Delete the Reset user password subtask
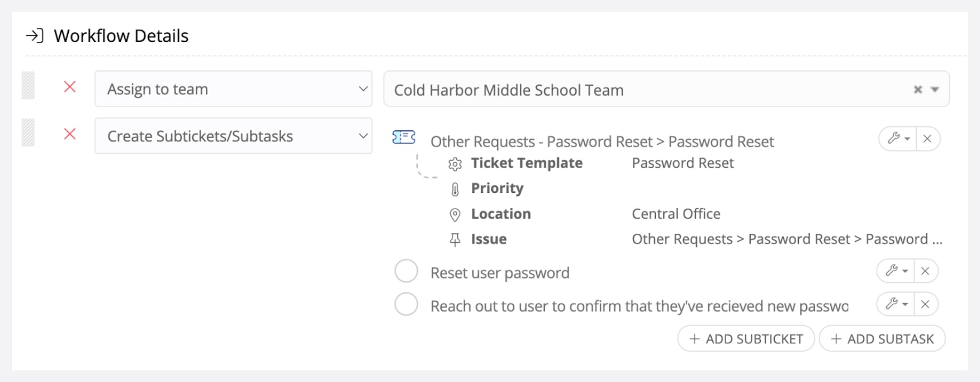980x382 pixels. pyautogui.click(x=925, y=271)
